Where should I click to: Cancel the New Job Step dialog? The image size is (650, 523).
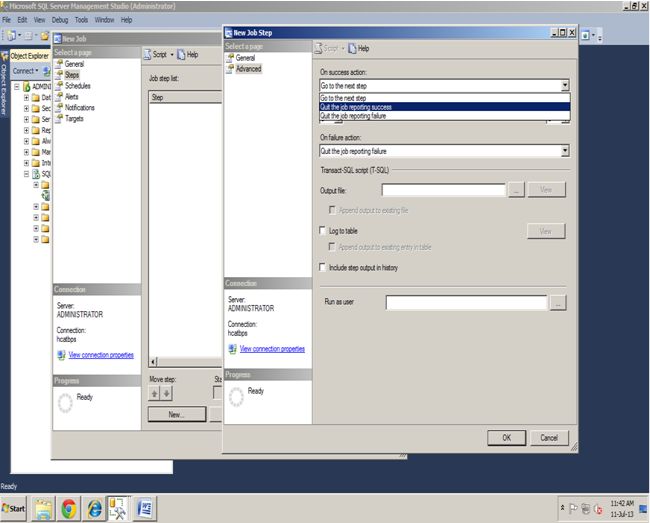coord(549,438)
